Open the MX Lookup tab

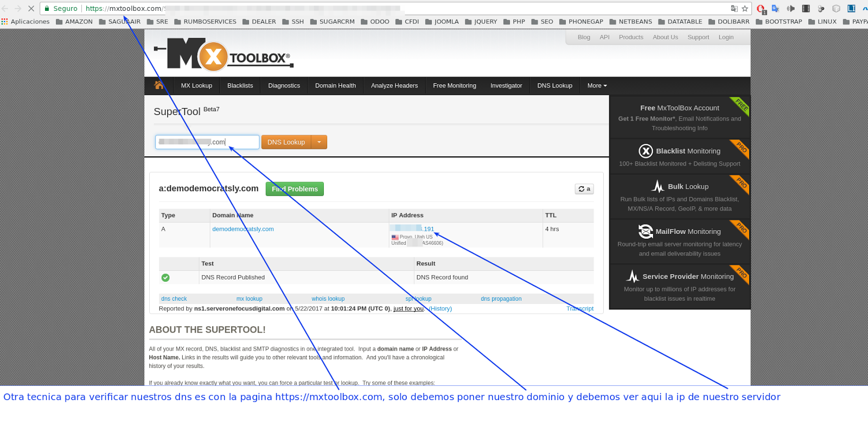point(196,86)
